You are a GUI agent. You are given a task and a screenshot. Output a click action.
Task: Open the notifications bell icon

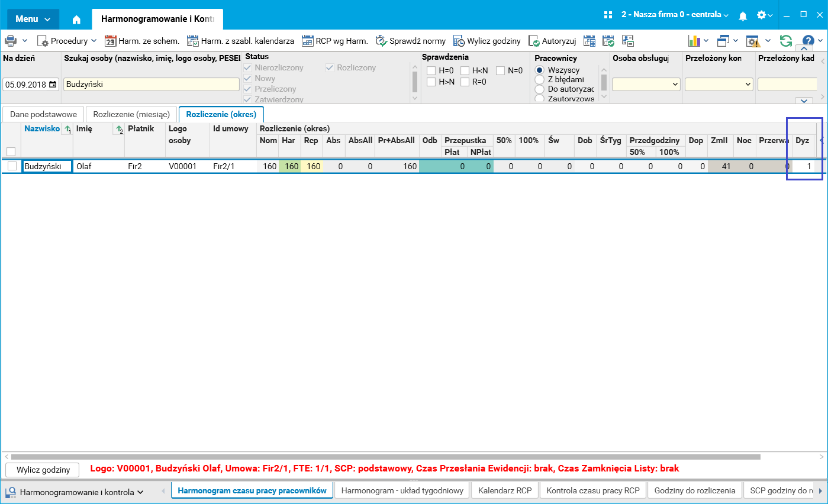coord(743,16)
